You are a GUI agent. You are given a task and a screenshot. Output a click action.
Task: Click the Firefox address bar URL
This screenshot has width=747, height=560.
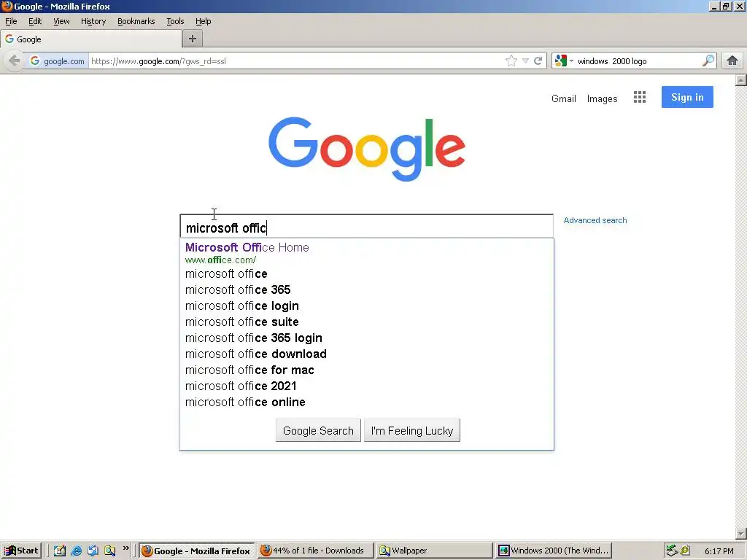point(295,61)
